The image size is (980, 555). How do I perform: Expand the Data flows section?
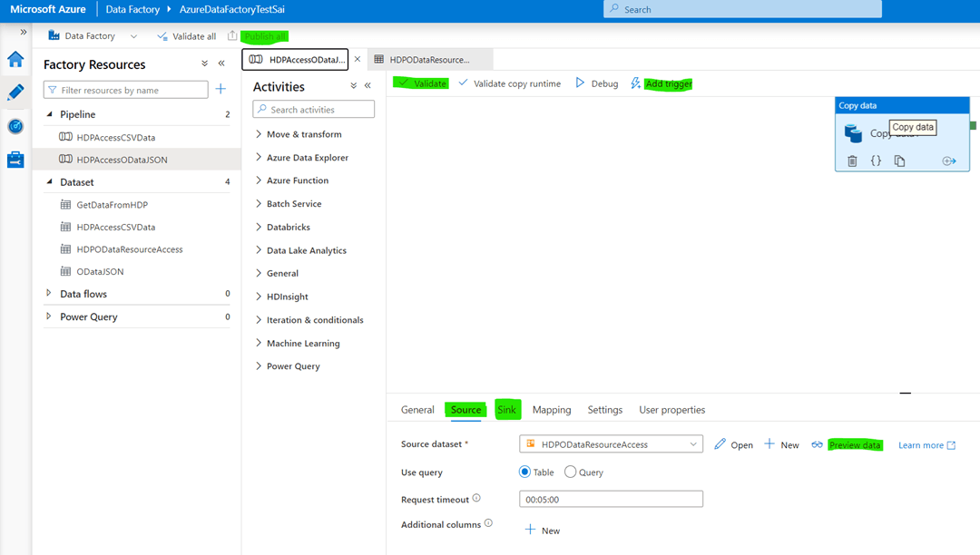click(49, 293)
